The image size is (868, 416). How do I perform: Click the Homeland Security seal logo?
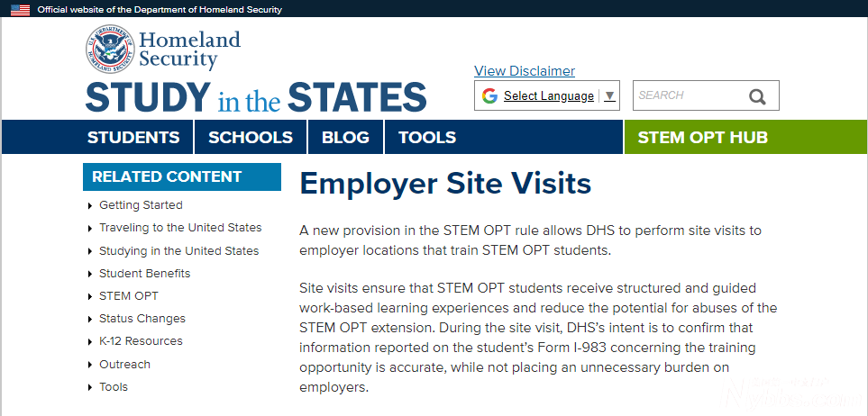[110, 49]
